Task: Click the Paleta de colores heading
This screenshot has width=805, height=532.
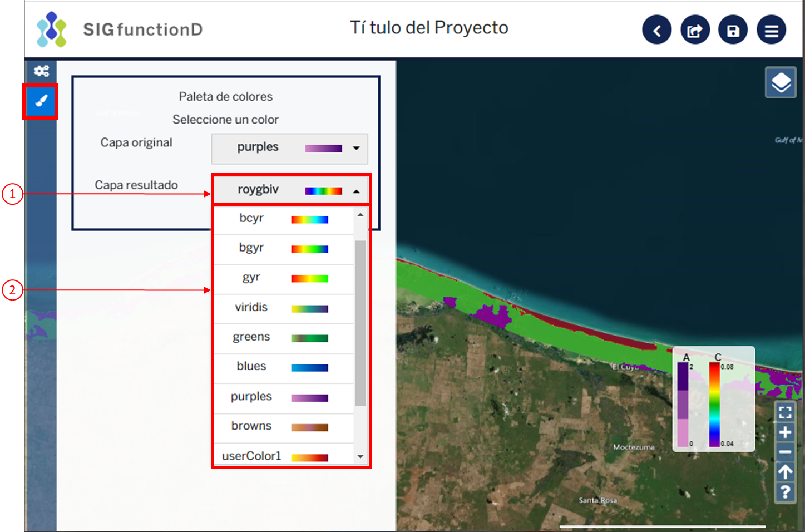Action: pos(225,96)
